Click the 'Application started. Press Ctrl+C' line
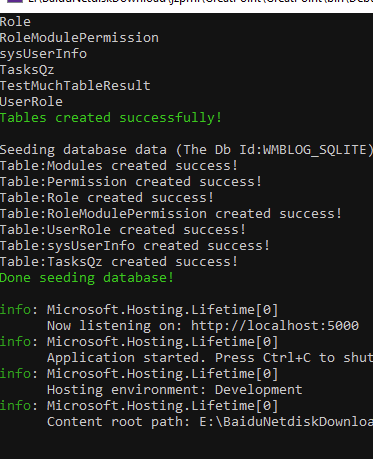 210,358
